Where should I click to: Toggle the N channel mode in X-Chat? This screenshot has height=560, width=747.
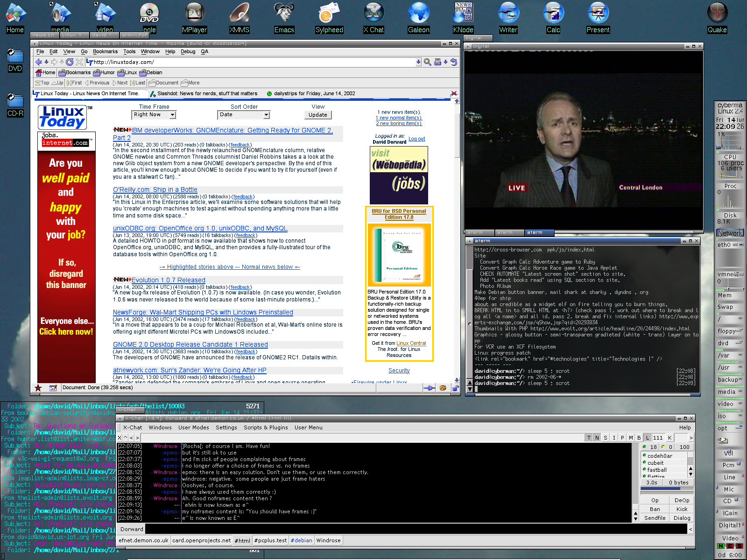pyautogui.click(x=597, y=438)
